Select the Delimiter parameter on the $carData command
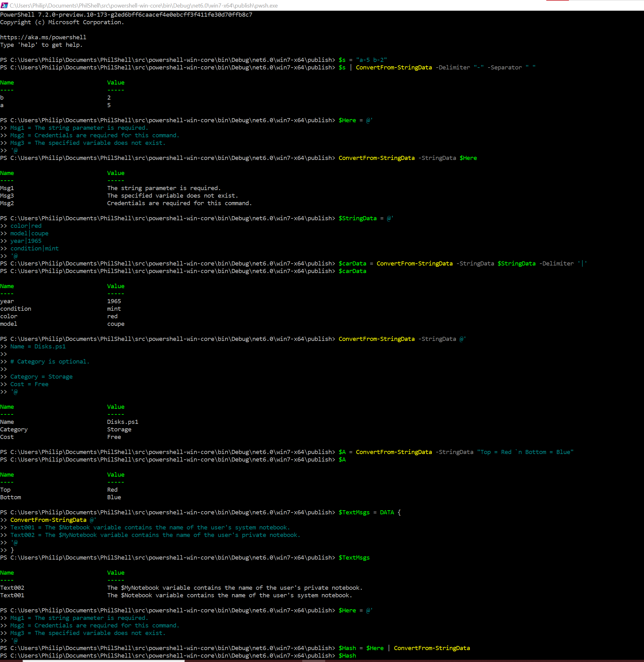644x662 pixels. tap(557, 263)
